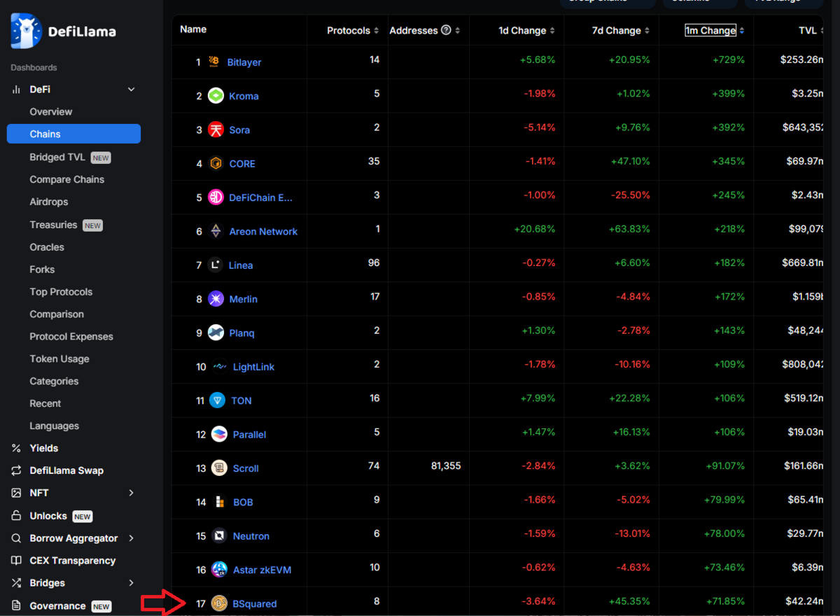Viewport: 840px width, 616px height.
Task: Click the CEX Transparency book icon
Action: point(16,561)
